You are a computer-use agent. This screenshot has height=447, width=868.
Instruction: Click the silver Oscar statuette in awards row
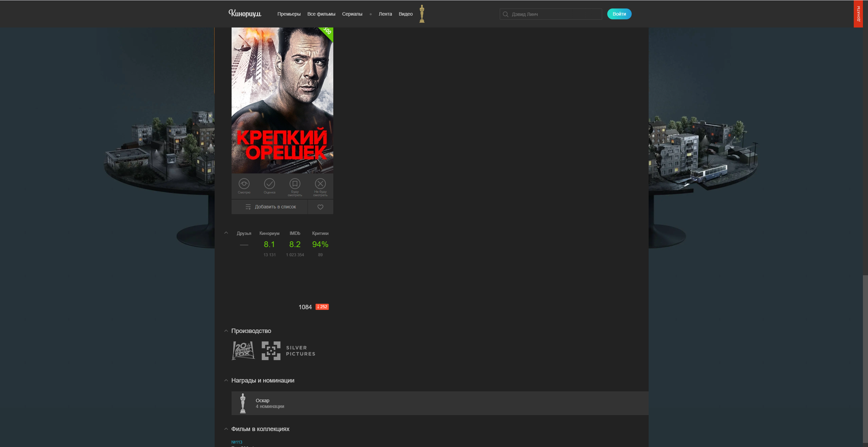pos(243,403)
